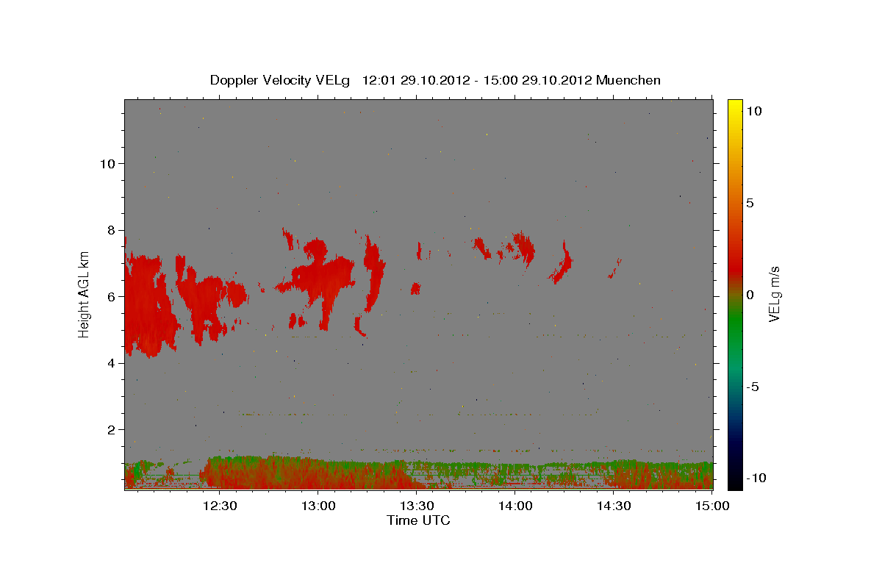Viewport: 882px width, 588px height.
Task: Click the '13:30' time axis label
Action: 417,506
